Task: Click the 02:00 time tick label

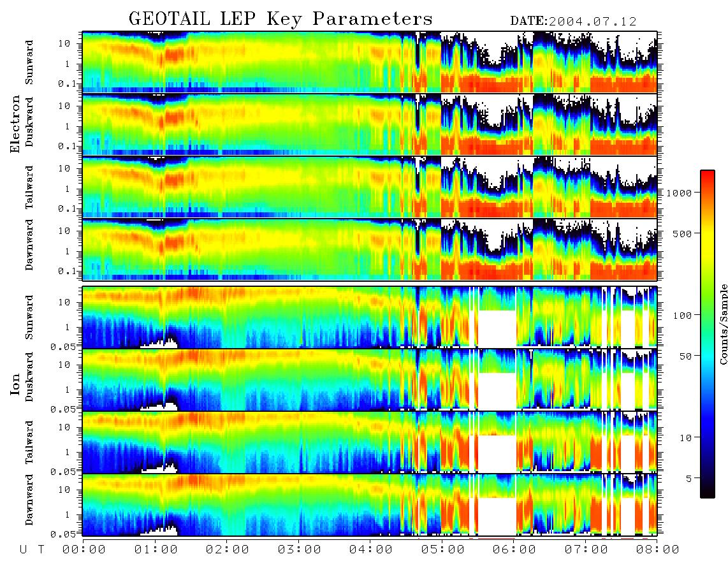Action: point(228,550)
